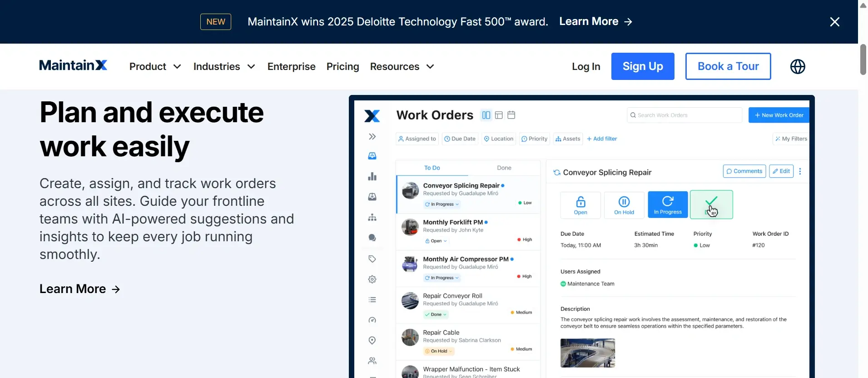Expand the app sidebar with double chevron
Image resolution: width=868 pixels, height=378 pixels.
(372, 137)
